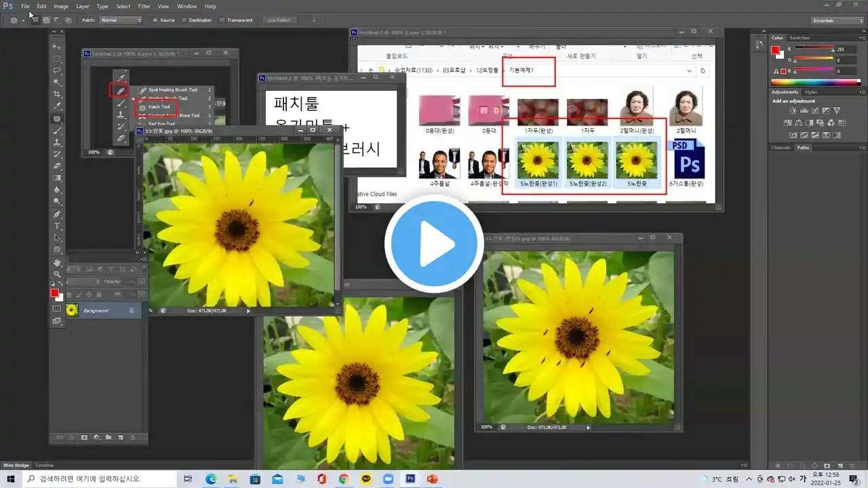Select the Path Selection tool
This screenshot has height=488, width=868.
pyautogui.click(x=58, y=238)
